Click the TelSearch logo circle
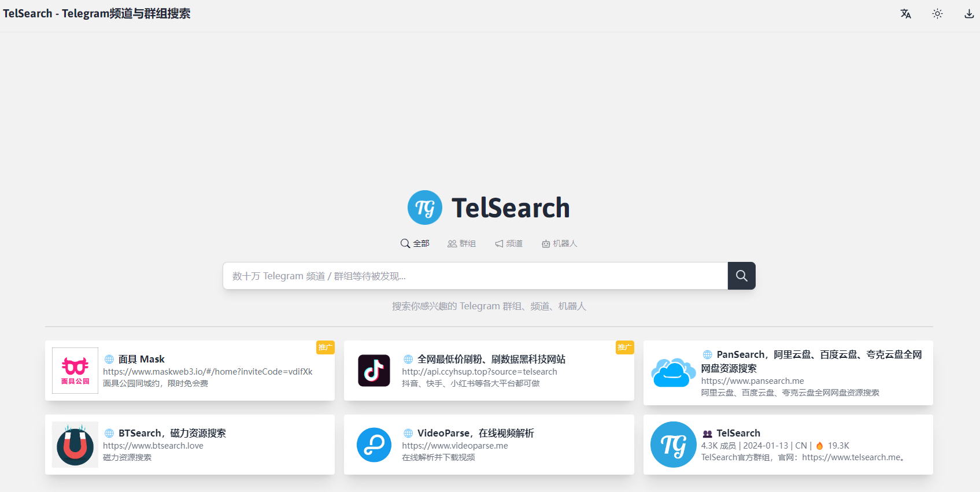 point(425,208)
